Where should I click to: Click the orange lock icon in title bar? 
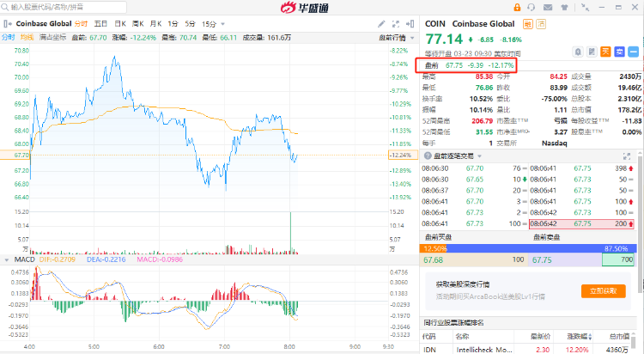[x=517, y=7]
